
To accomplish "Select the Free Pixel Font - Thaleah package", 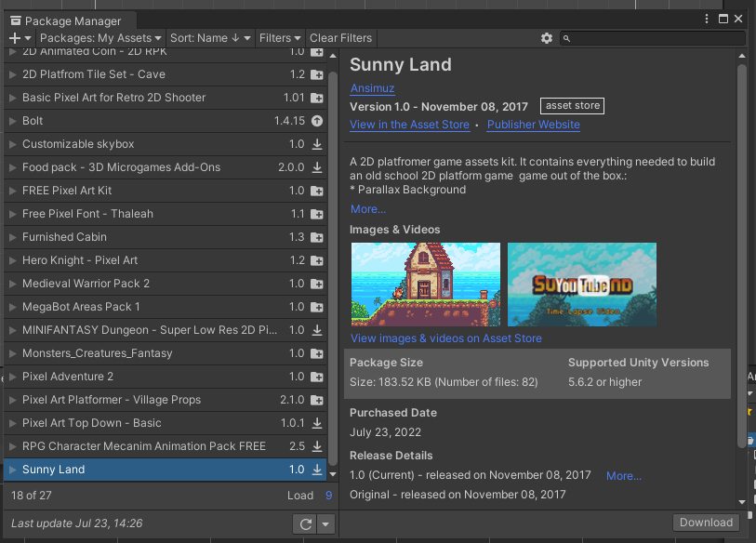I will click(165, 214).
